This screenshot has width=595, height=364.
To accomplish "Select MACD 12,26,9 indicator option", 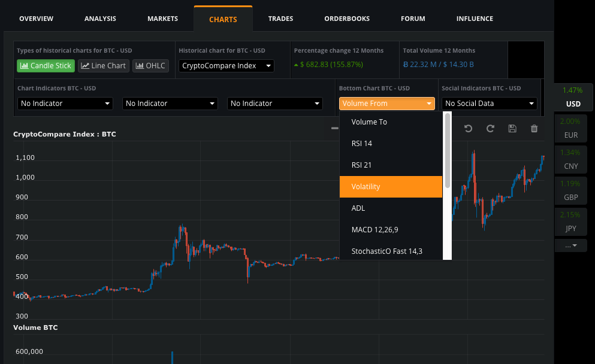I will [391, 230].
